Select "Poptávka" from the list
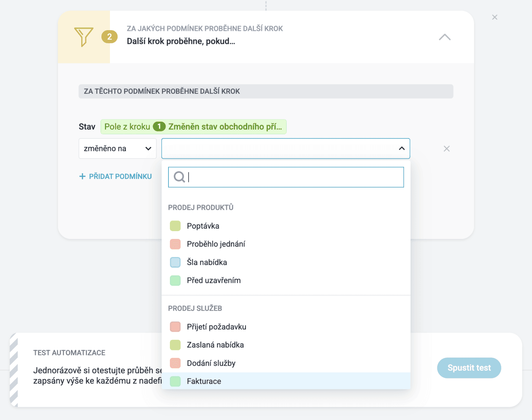 click(x=203, y=226)
